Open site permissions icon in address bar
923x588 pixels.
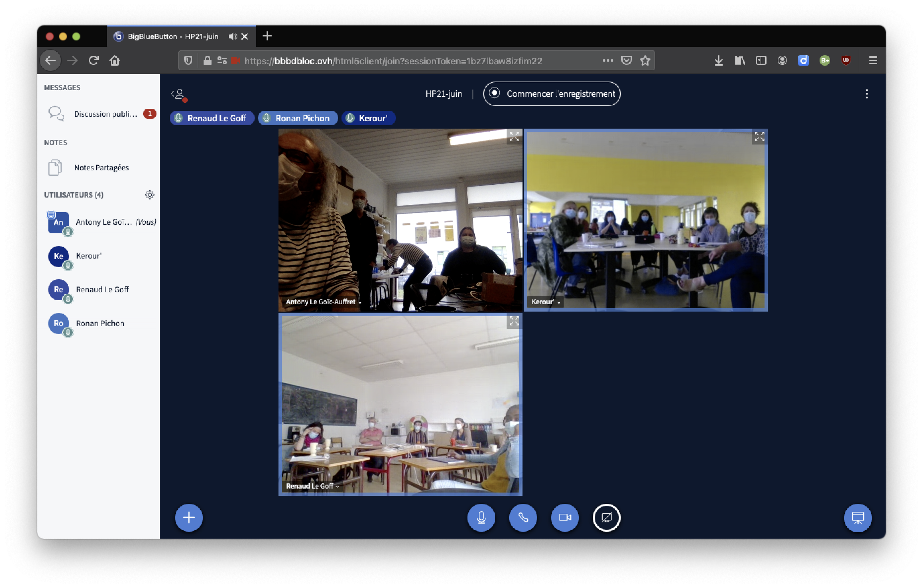222,61
